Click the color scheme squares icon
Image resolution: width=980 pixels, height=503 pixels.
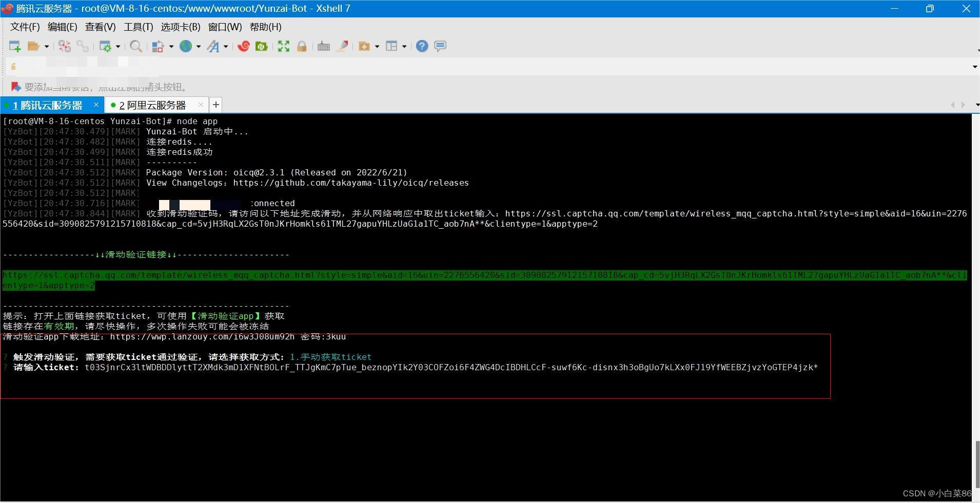coord(158,46)
